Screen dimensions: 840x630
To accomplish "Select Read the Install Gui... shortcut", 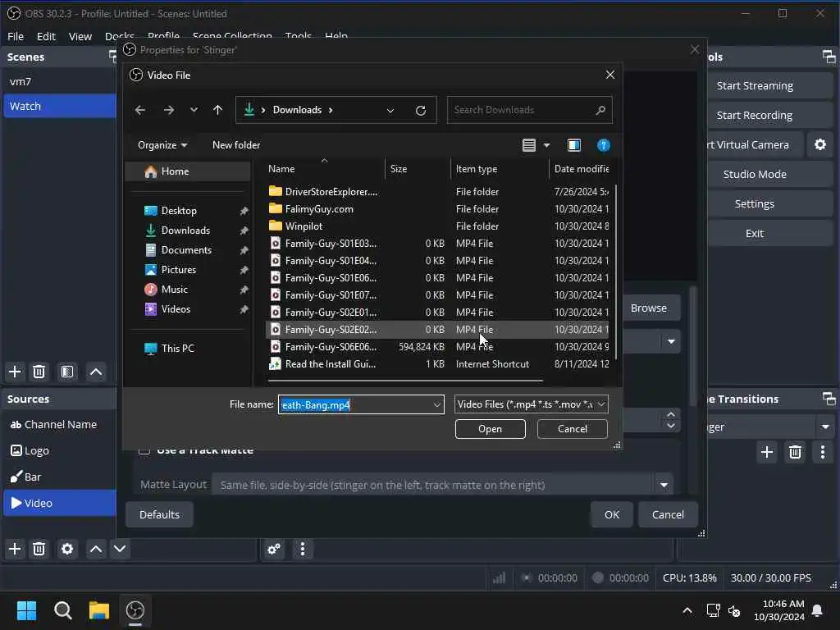I will (x=437, y=363).
